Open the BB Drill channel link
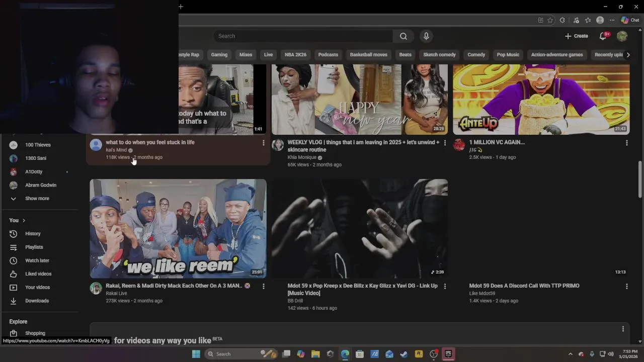 point(295,301)
